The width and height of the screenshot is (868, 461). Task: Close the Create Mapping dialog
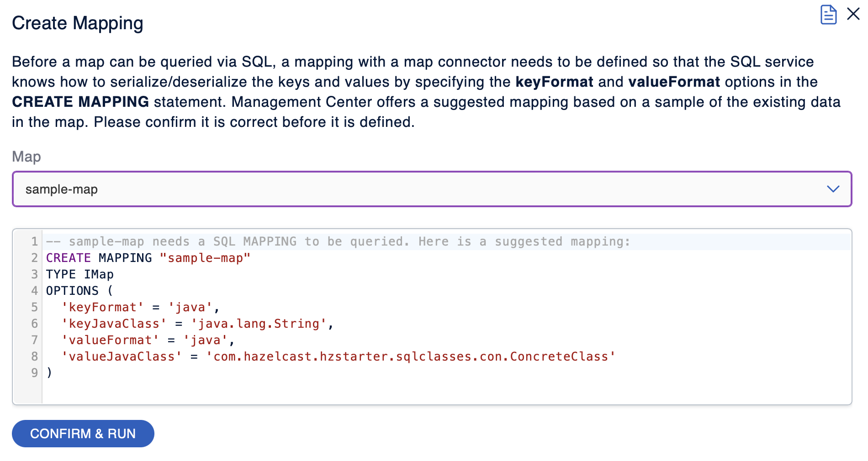pos(853,14)
